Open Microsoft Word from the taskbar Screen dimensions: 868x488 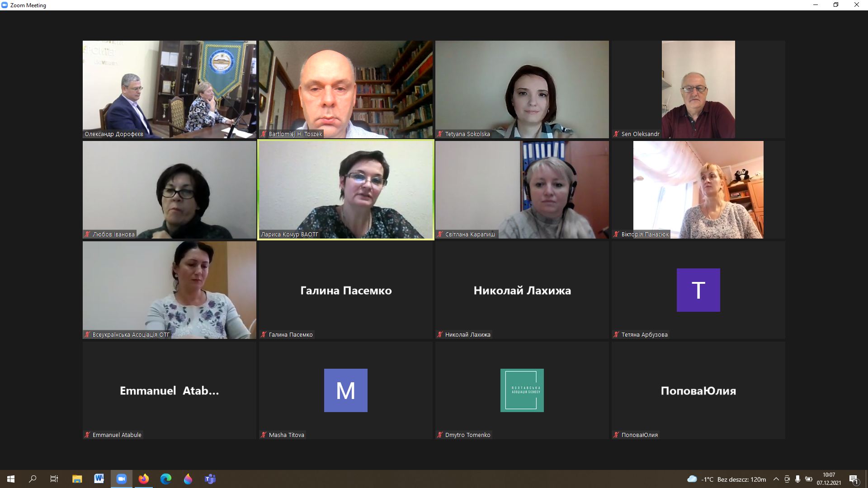tap(99, 479)
